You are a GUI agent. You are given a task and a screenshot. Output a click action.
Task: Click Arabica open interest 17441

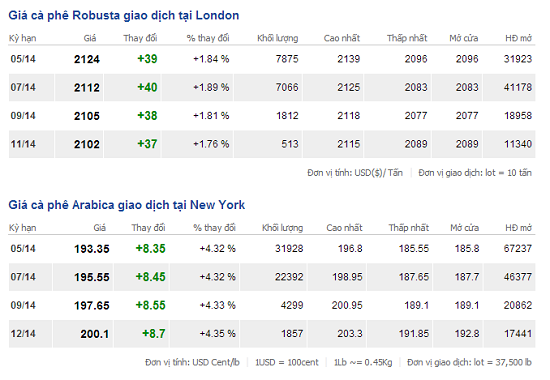click(x=518, y=334)
